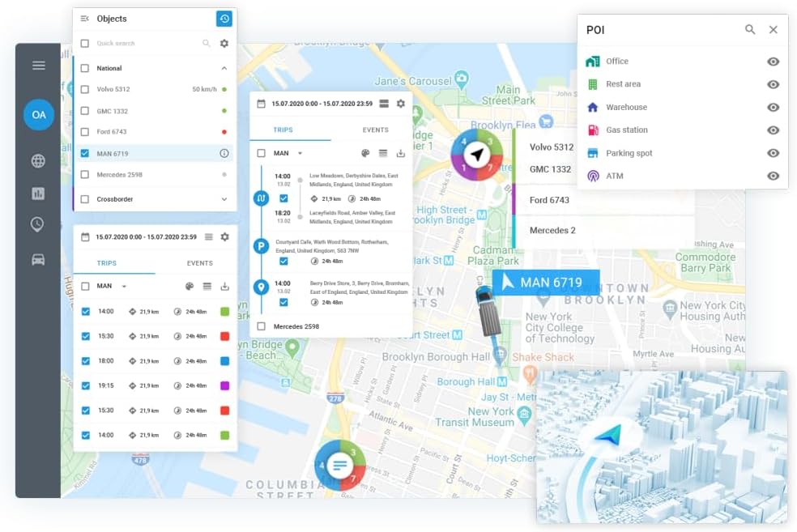This screenshot has width=797, height=532.
Task: Switch to Events tab in lower-left panel
Action: [199, 263]
